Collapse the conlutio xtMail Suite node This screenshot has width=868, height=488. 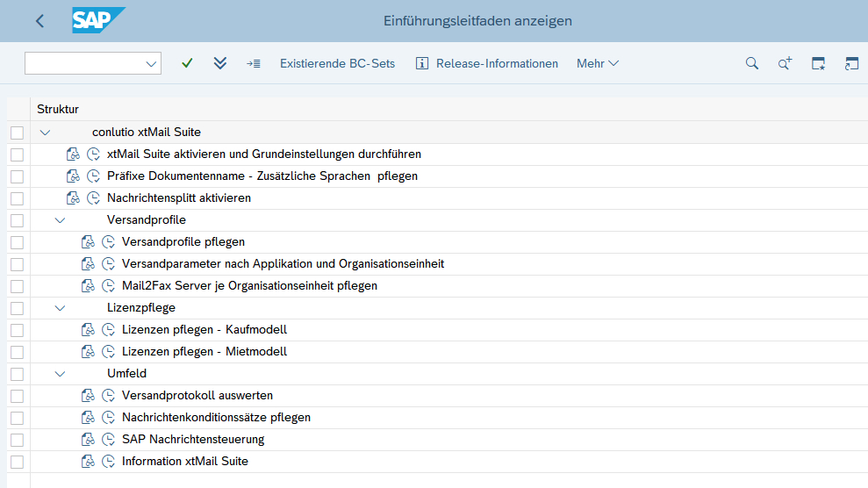[46, 133]
